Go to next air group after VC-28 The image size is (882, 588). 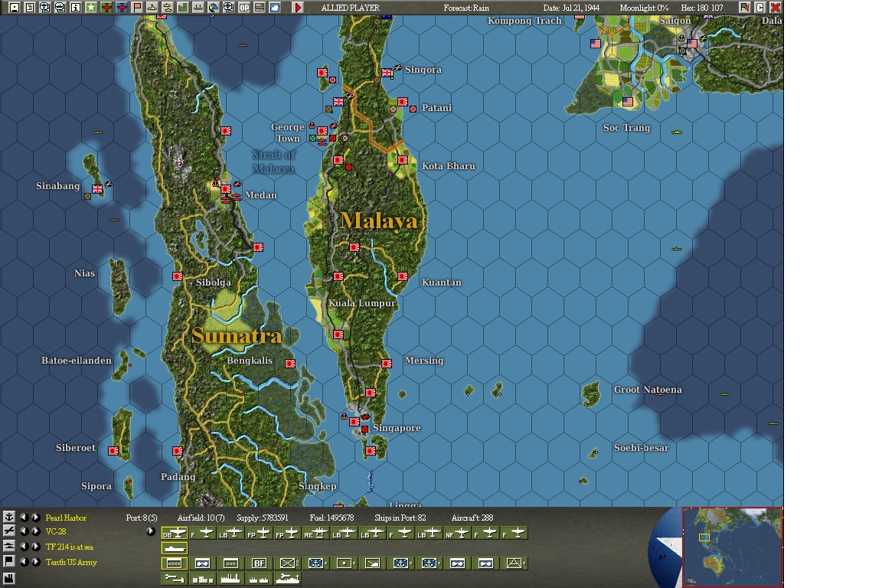coord(35,531)
